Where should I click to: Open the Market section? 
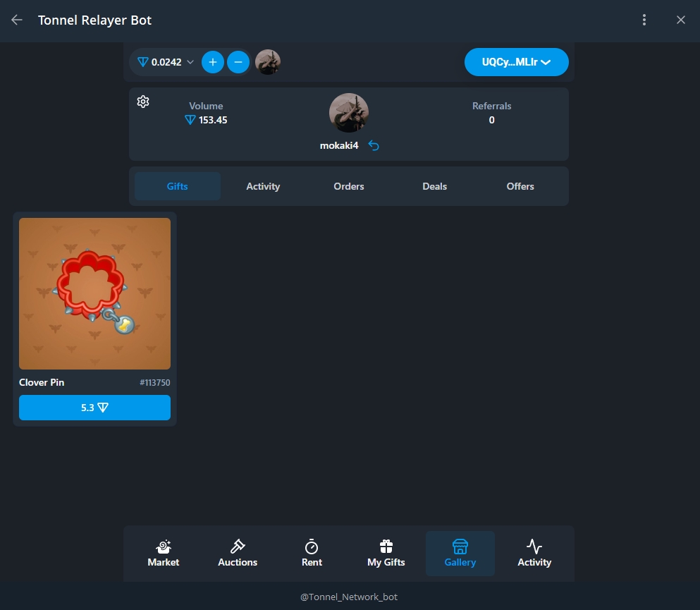click(164, 554)
